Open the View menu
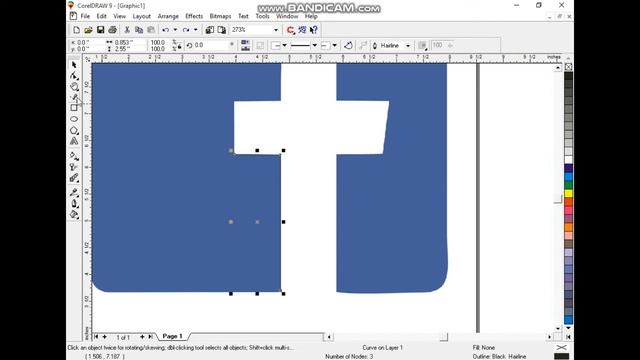The height and width of the screenshot is (360, 640). point(119,16)
